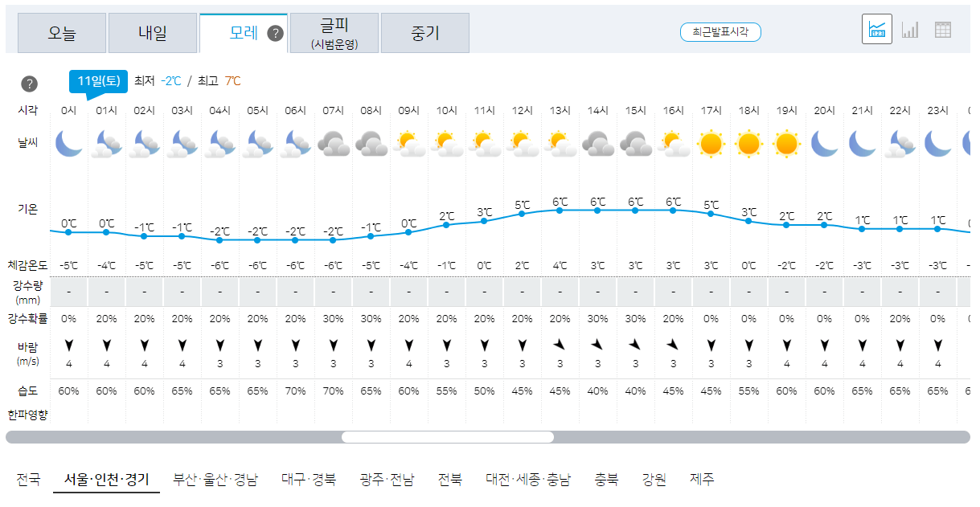Open the table view icon on the right
This screenshot has width=980, height=507.
(x=943, y=28)
